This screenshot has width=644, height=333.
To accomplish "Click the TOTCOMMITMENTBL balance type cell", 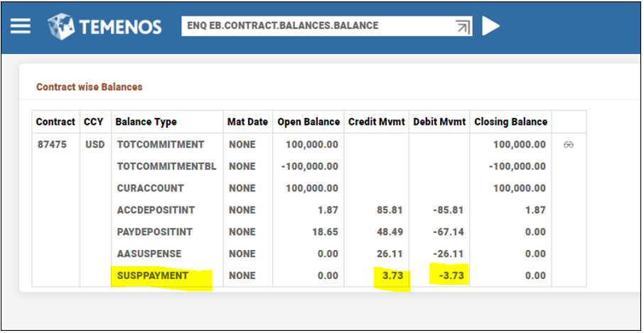I will 166,166.
